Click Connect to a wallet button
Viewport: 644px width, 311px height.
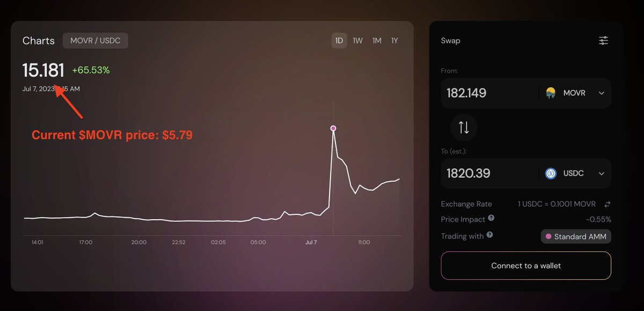pos(526,265)
